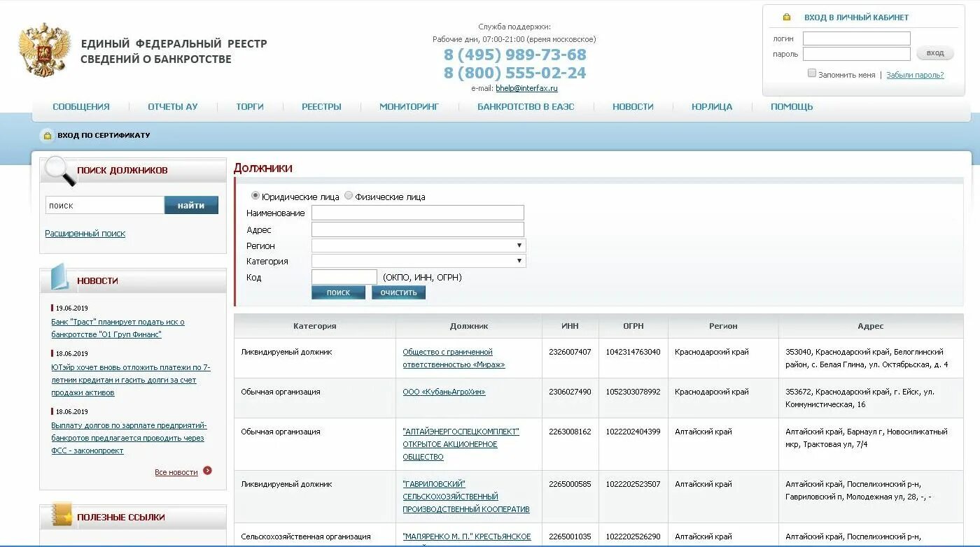Open the МОНИТОРИНГ menu
Image resolution: width=980 pixels, height=547 pixels.
409,106
